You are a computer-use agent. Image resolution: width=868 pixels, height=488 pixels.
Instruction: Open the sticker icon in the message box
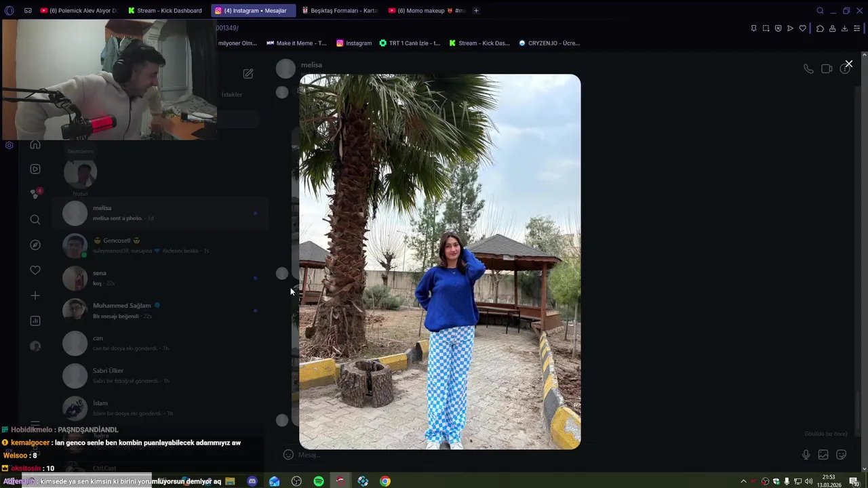pyautogui.click(x=842, y=455)
